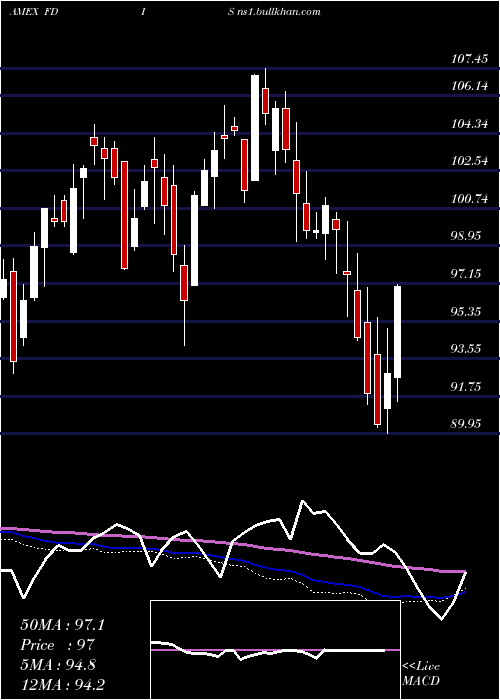The image size is (500, 700).
Task: Click the Price : 97 value text
Action: pyautogui.click(x=57, y=645)
